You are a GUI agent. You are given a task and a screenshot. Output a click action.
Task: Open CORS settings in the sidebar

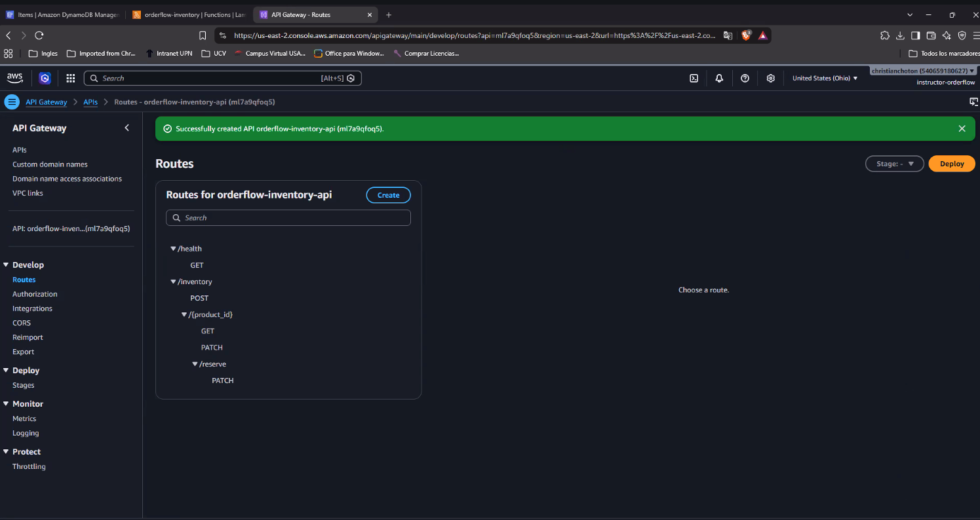click(x=22, y=323)
